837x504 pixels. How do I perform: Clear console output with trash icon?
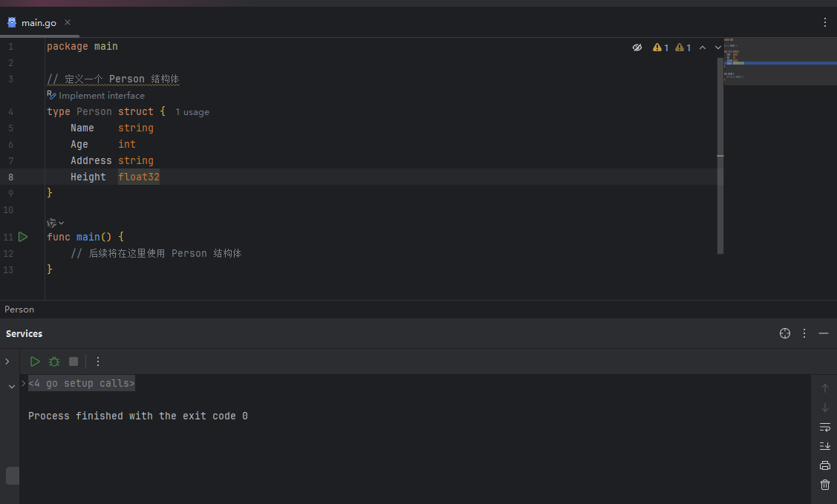pyautogui.click(x=824, y=485)
